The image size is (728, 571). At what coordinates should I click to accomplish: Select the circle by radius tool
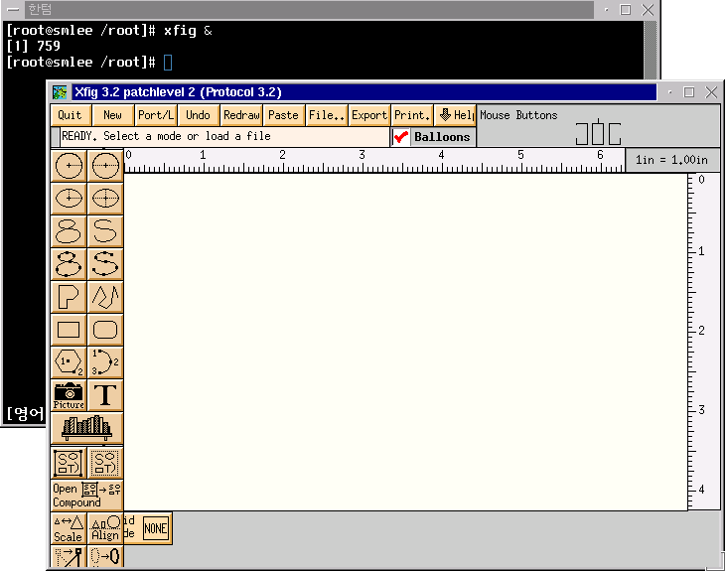pyautogui.click(x=69, y=165)
